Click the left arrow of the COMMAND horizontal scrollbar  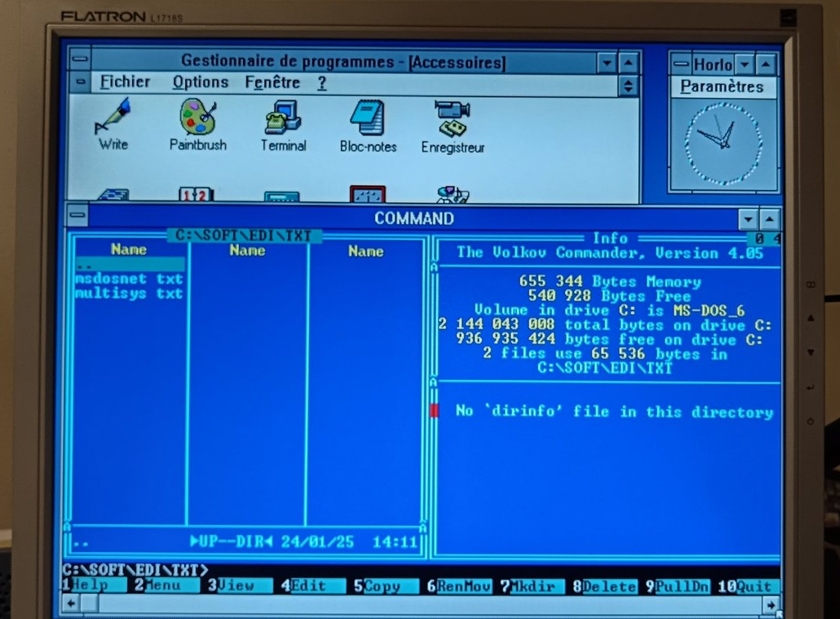click(x=71, y=603)
